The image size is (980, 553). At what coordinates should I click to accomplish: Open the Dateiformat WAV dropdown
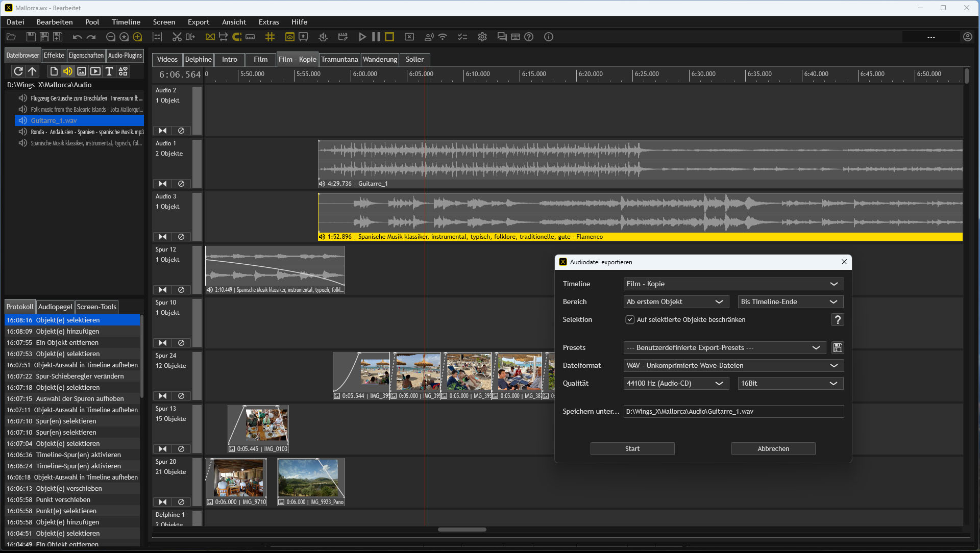pyautogui.click(x=733, y=366)
